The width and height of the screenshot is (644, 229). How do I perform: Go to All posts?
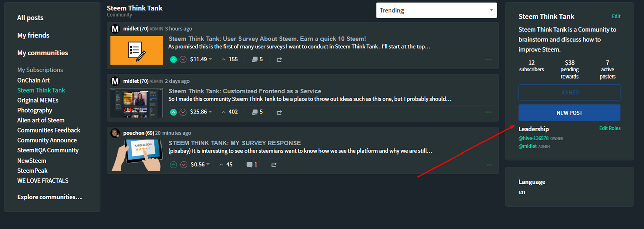tap(30, 18)
